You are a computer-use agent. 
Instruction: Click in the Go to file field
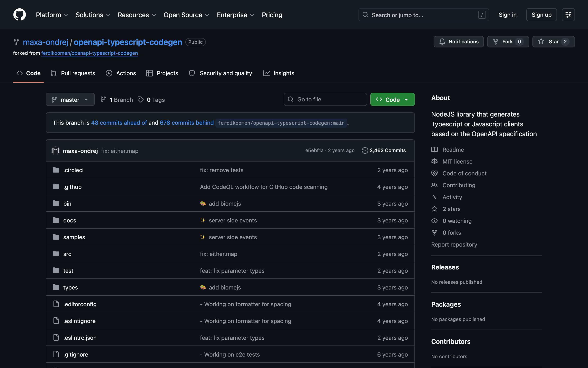coord(325,100)
